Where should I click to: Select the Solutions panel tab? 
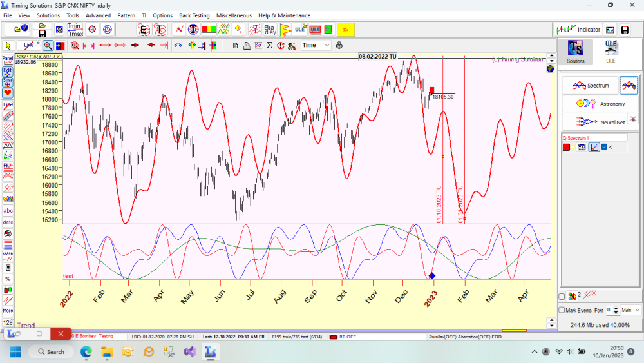click(575, 52)
